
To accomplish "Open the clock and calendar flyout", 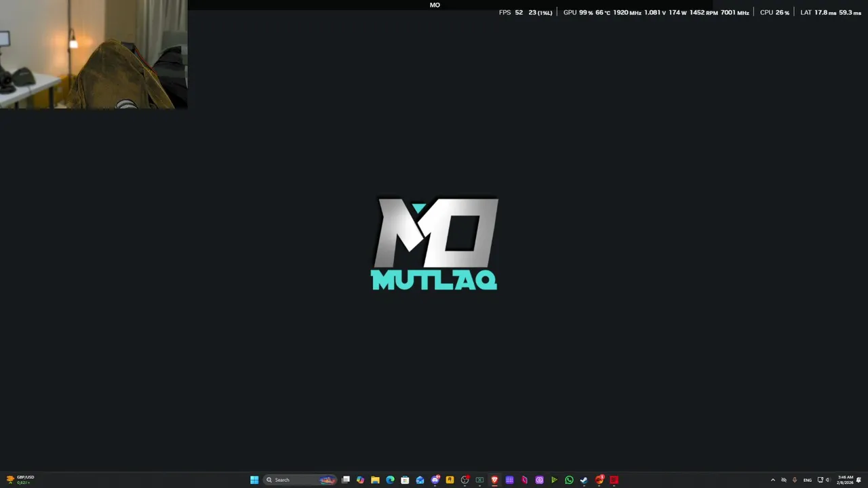I will tap(845, 480).
